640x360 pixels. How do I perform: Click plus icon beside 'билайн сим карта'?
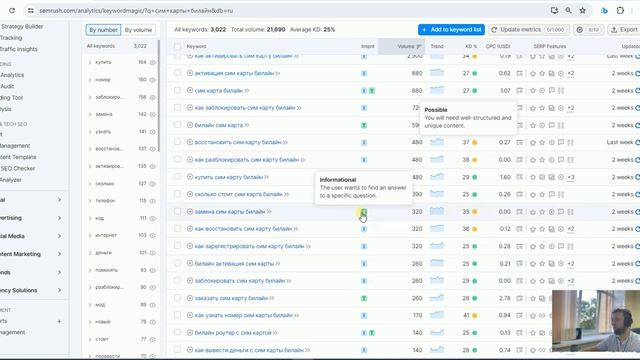[190, 125]
